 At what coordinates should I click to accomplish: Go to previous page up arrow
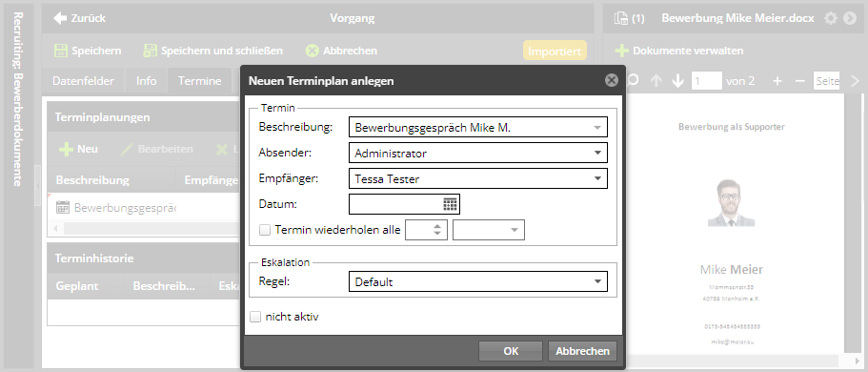click(x=656, y=81)
